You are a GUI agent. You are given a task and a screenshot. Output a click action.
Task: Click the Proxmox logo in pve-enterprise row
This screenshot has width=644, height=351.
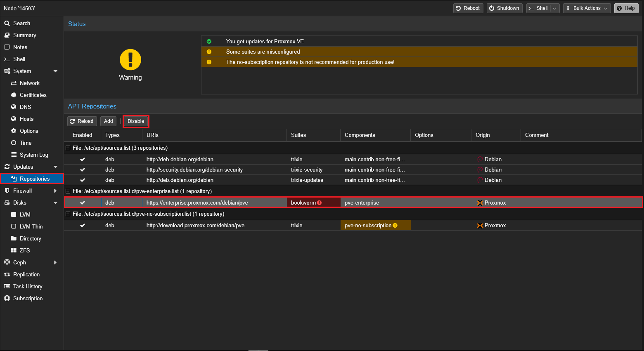click(x=480, y=203)
